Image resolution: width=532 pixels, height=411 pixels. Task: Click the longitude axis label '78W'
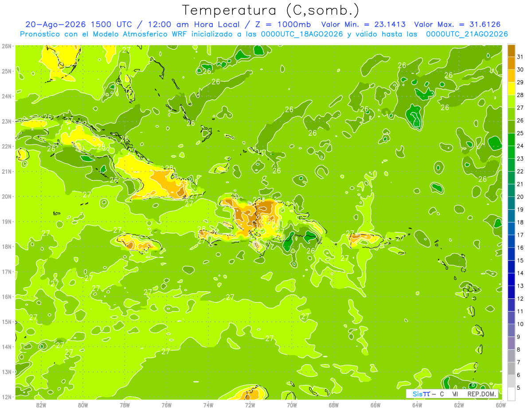pyautogui.click(x=125, y=405)
